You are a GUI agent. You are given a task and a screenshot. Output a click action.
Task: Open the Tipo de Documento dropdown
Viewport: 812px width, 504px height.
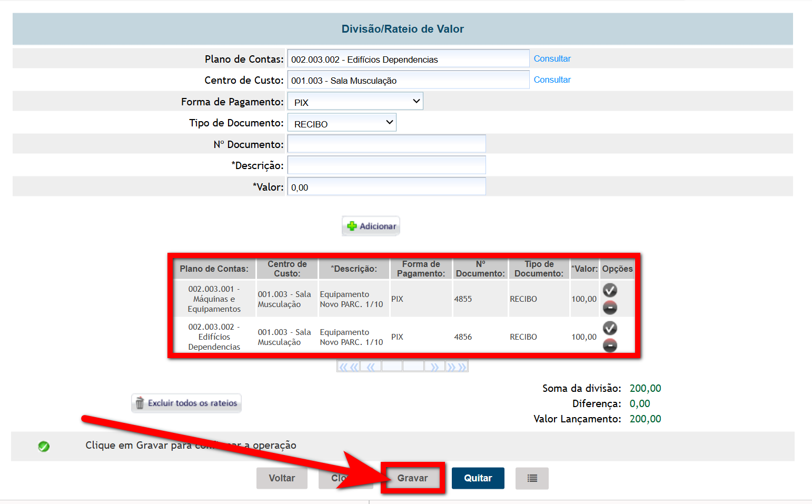pos(342,123)
